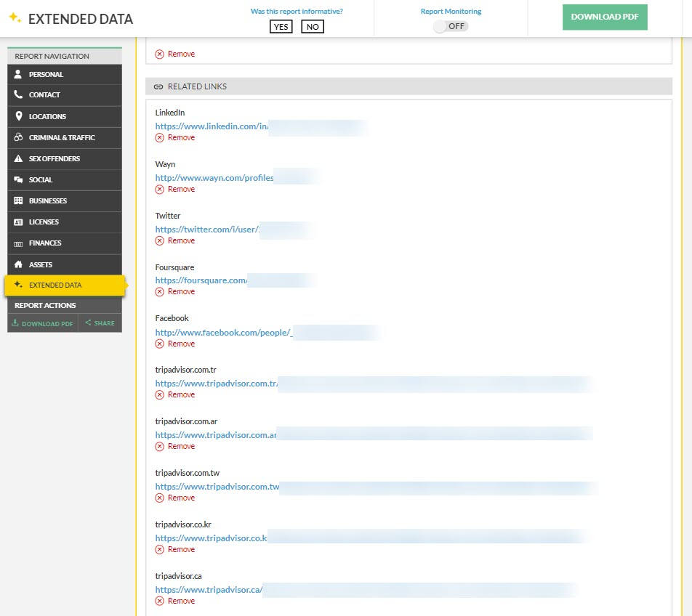
Task: Go to the Licenses section label
Action: coord(44,222)
